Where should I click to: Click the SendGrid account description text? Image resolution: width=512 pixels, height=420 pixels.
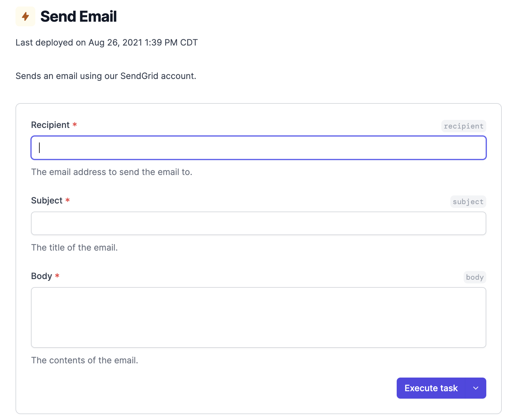[x=106, y=76]
